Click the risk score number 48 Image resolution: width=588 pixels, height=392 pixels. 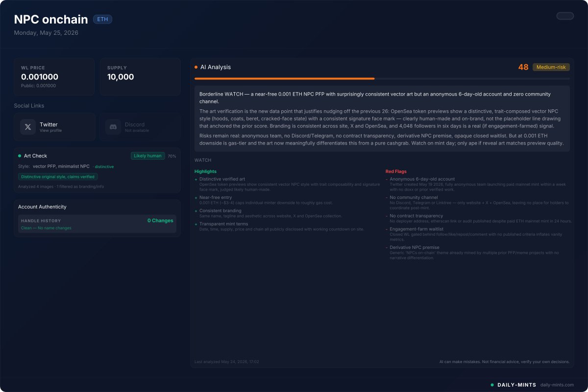tap(523, 67)
